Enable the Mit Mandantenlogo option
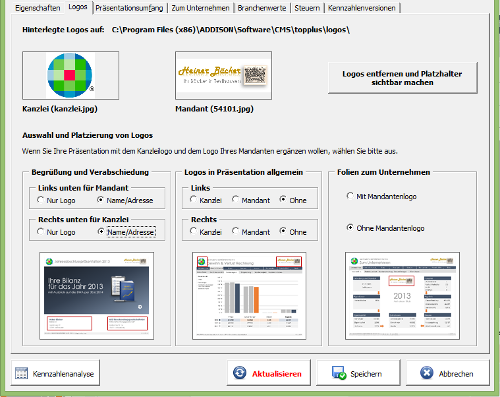Viewport: 500px width, 397px height. pyautogui.click(x=350, y=196)
